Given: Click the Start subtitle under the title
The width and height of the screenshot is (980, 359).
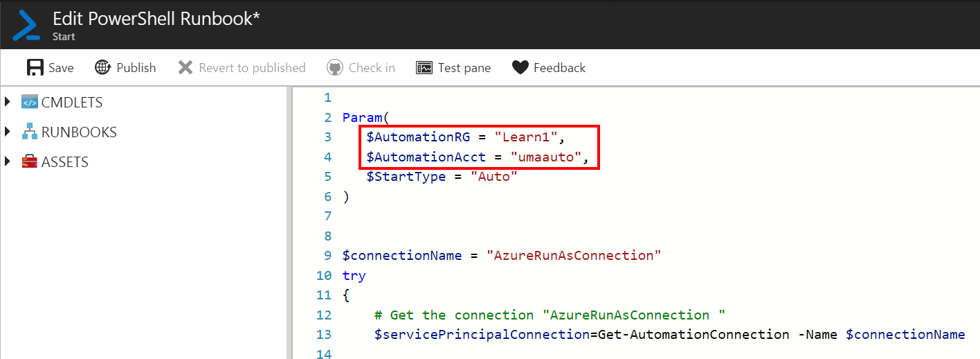Looking at the screenshot, I should (64, 36).
